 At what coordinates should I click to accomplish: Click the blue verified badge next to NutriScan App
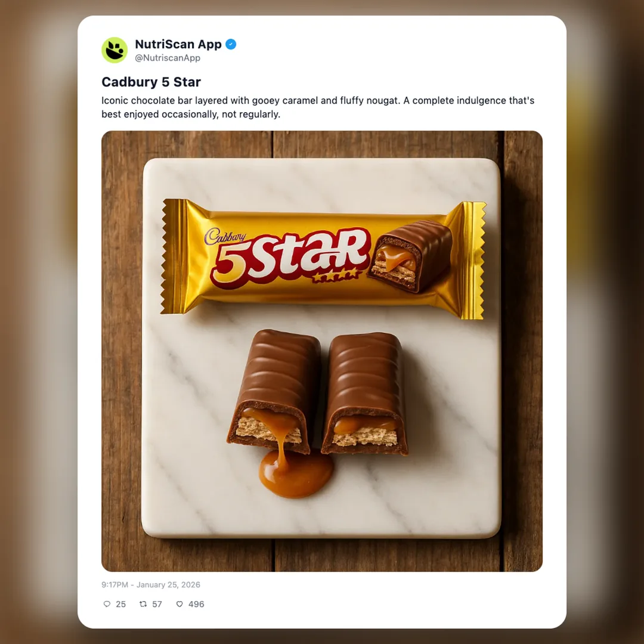point(230,44)
